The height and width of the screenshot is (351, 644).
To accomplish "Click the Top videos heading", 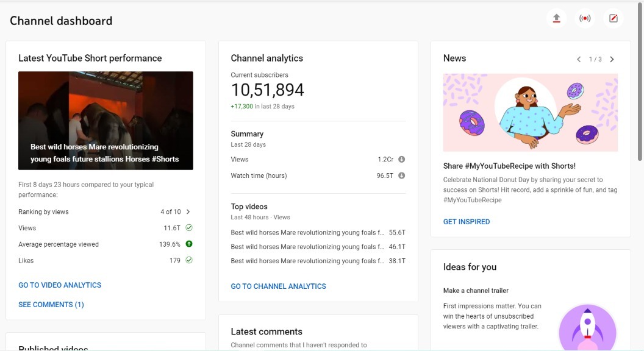I will pyautogui.click(x=249, y=207).
